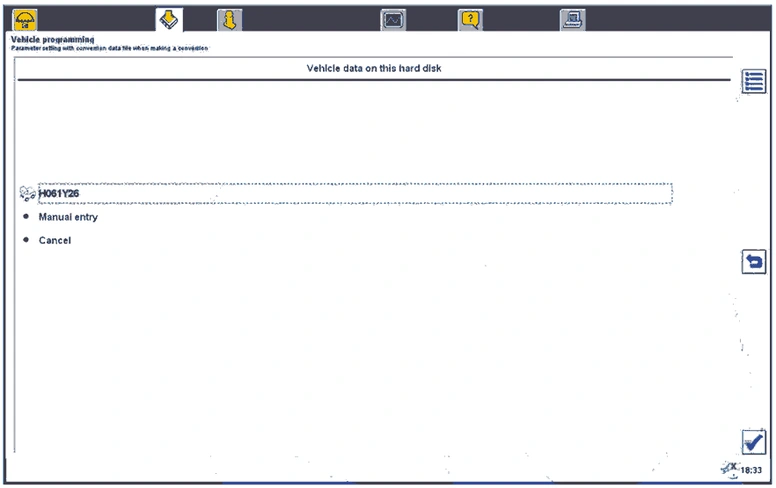The image size is (776, 488).
Task: Choose the Manual entry option
Action: (x=68, y=217)
